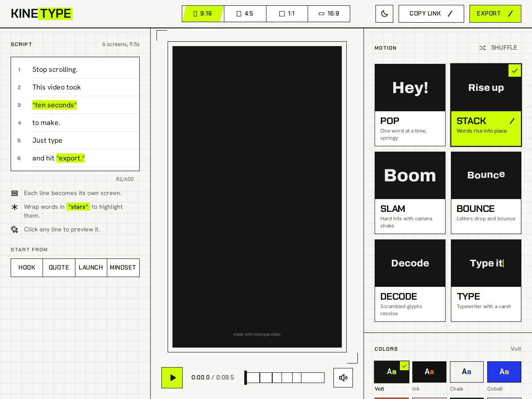Screen dimensions: 532x399
Task: Choose the STACK motion style
Action: point(486,105)
